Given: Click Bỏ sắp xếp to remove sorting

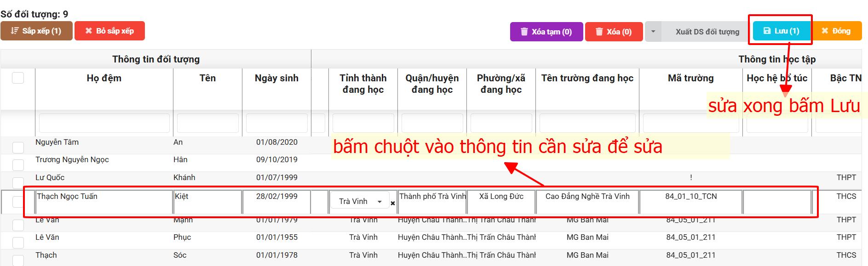Looking at the screenshot, I should (109, 31).
